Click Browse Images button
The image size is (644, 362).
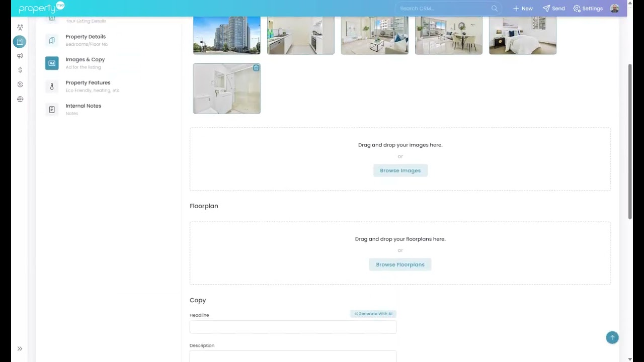click(x=400, y=170)
